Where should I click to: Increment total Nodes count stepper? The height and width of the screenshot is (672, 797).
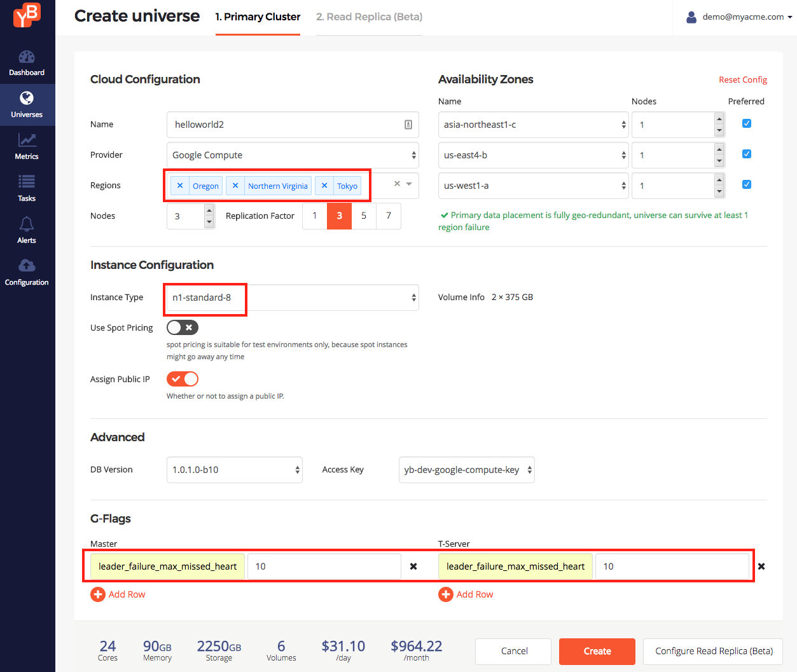click(209, 210)
